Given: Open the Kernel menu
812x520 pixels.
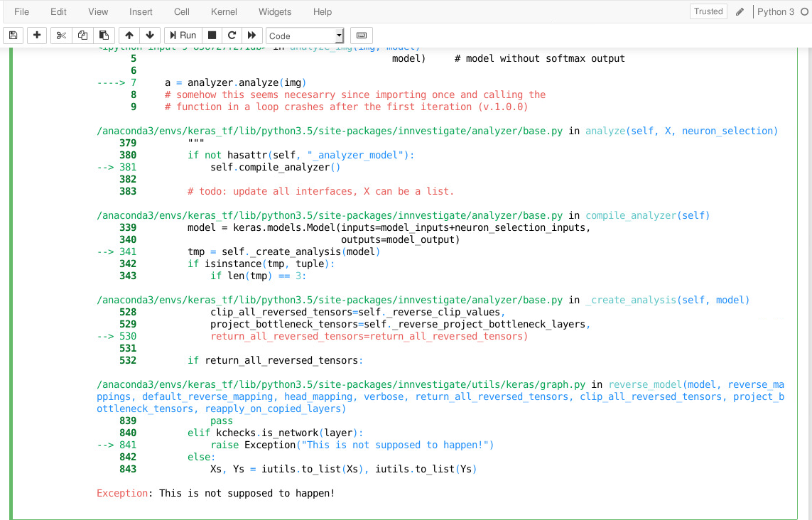Looking at the screenshot, I should [x=224, y=11].
